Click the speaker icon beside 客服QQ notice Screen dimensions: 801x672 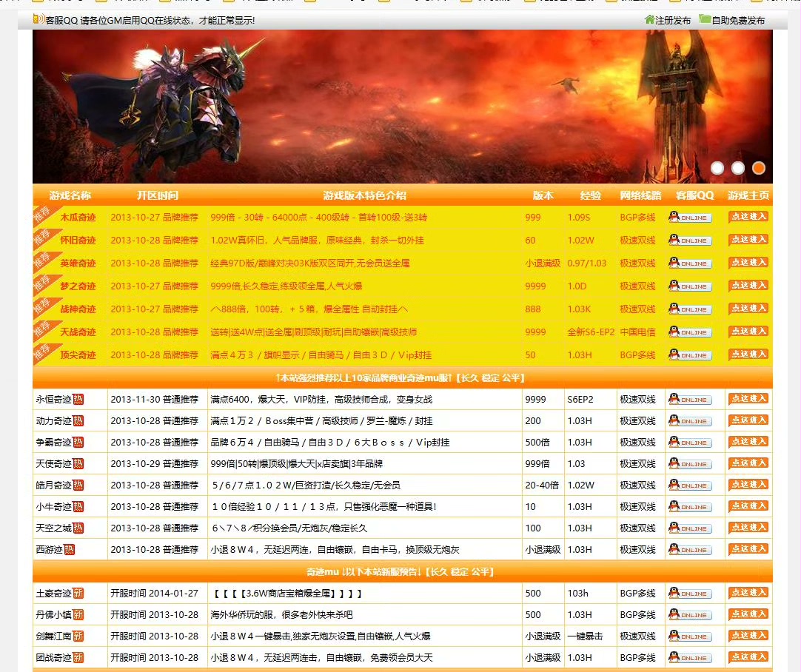point(38,19)
